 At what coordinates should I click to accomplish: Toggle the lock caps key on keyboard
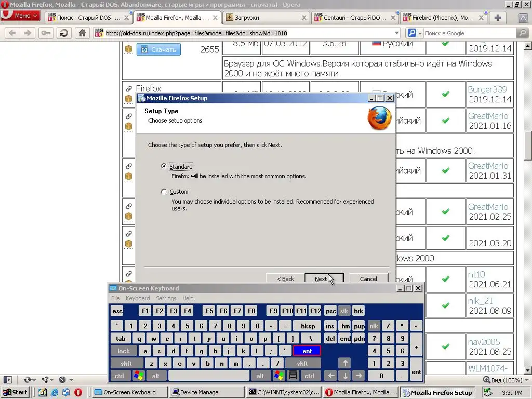tap(124, 351)
